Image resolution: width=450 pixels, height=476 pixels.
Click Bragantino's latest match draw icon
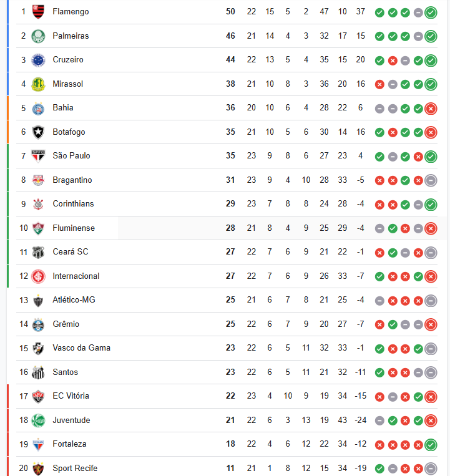(x=431, y=181)
